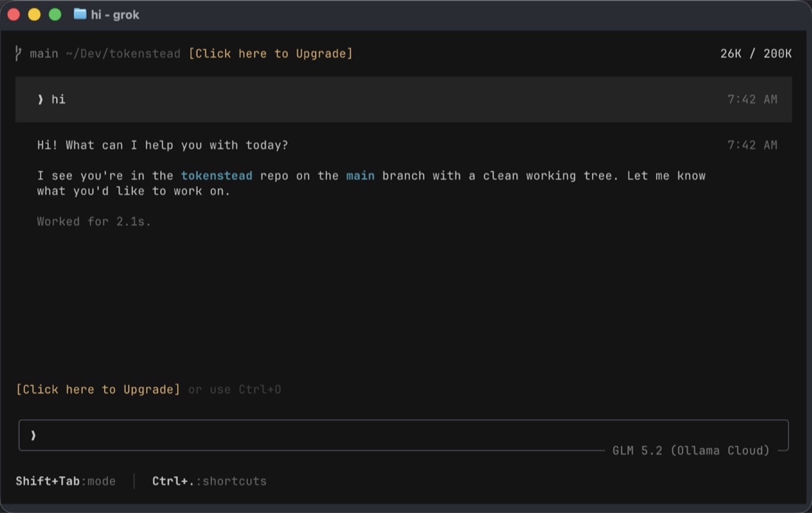This screenshot has width=812, height=513.
Task: Click the git branch icon beside main
Action: click(x=18, y=53)
